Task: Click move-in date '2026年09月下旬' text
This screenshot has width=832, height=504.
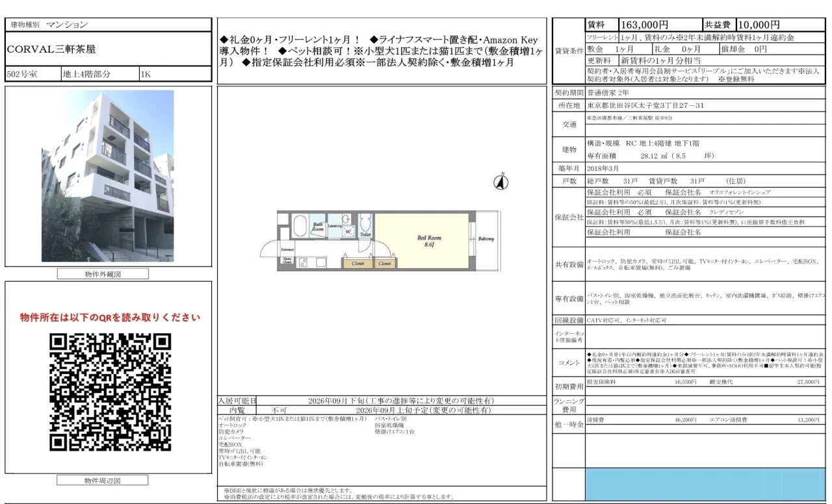Action: 335,401
